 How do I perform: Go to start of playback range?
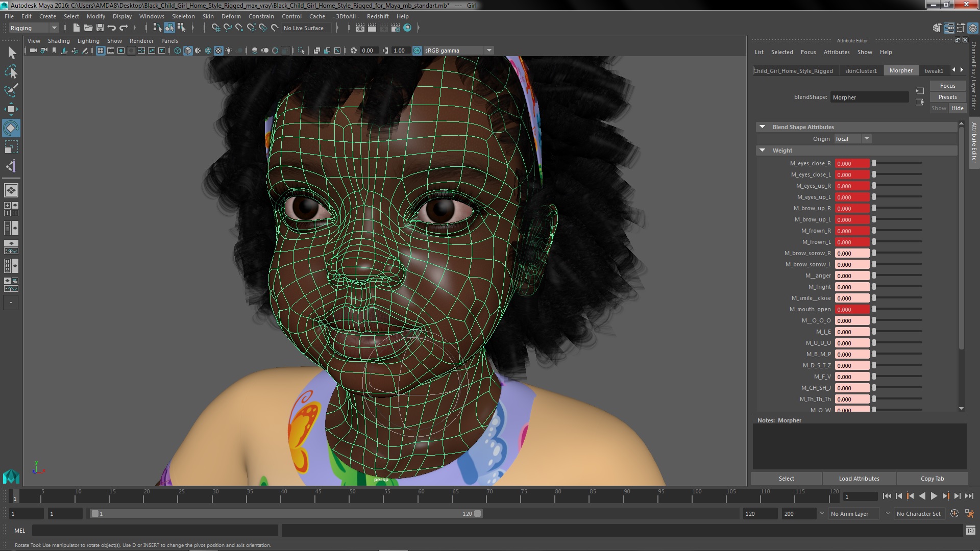pos(887,496)
